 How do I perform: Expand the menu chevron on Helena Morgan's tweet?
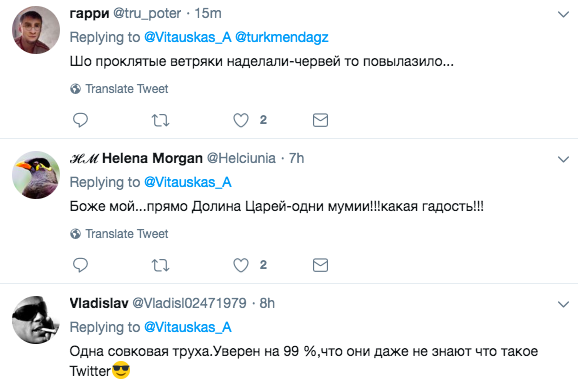563,159
